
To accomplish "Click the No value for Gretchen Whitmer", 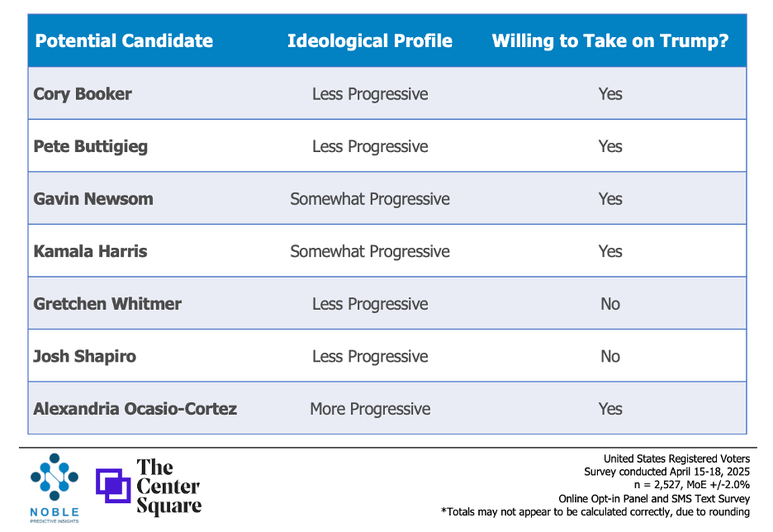I will pyautogui.click(x=610, y=304).
